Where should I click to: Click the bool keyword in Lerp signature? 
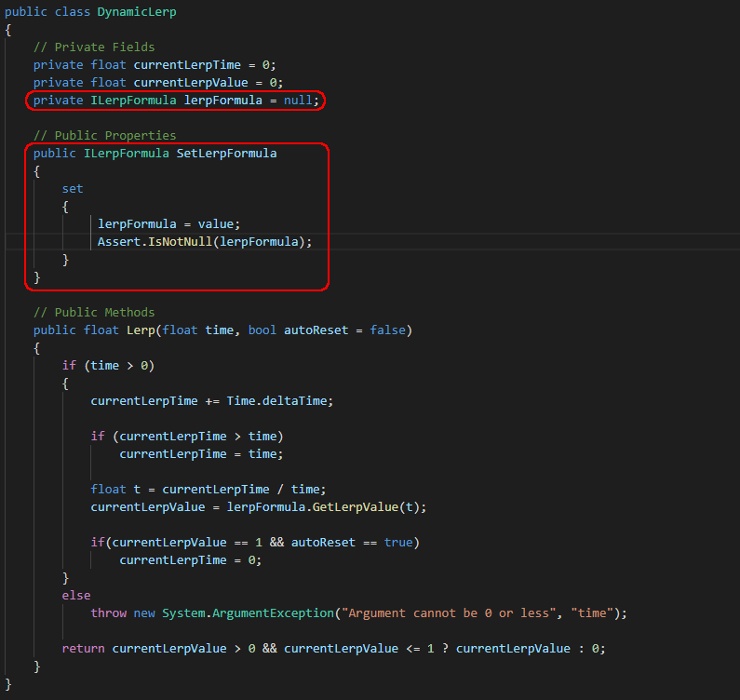tap(262, 330)
